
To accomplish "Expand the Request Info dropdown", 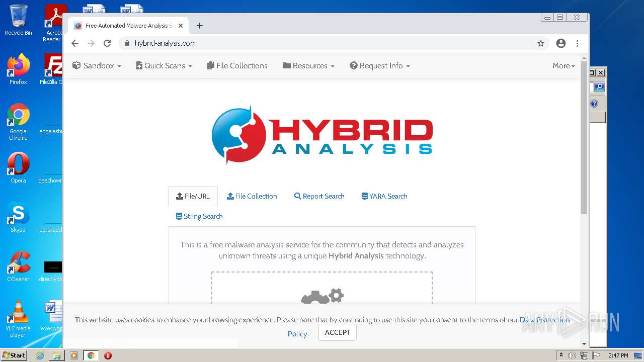I will [380, 66].
